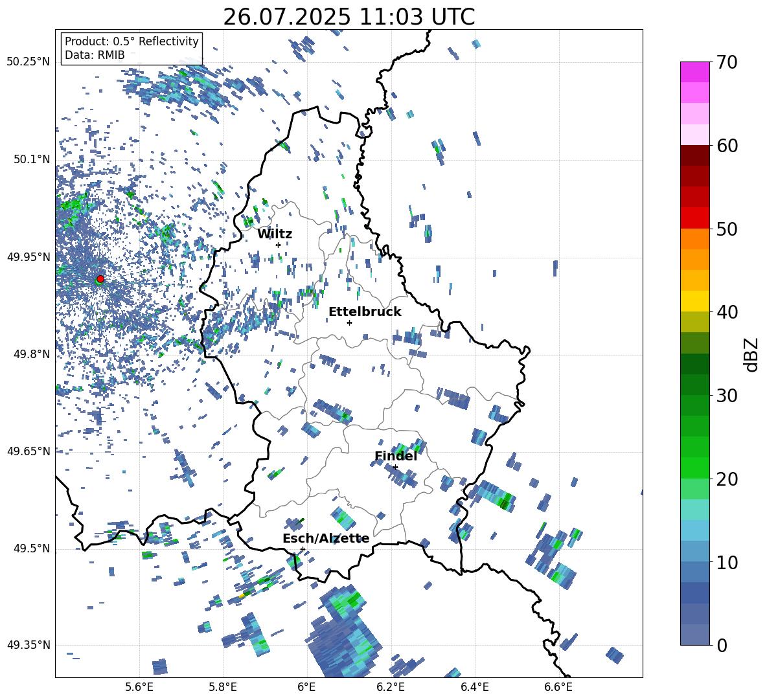The height and width of the screenshot is (700, 767).
Task: Click the 20 colorbar tick label
Action: click(x=726, y=479)
